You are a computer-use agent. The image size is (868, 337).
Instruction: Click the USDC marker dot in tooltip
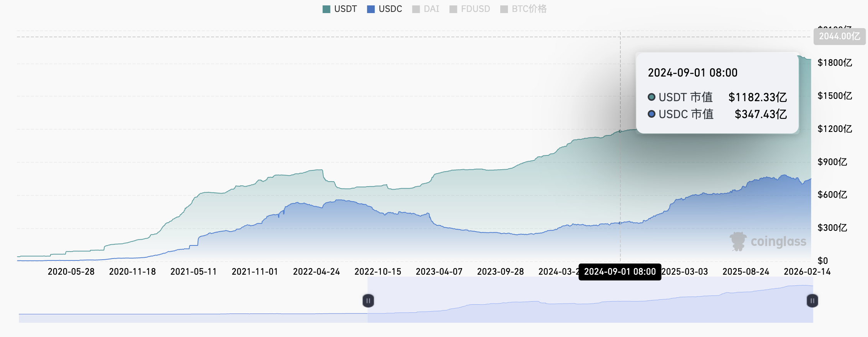652,114
